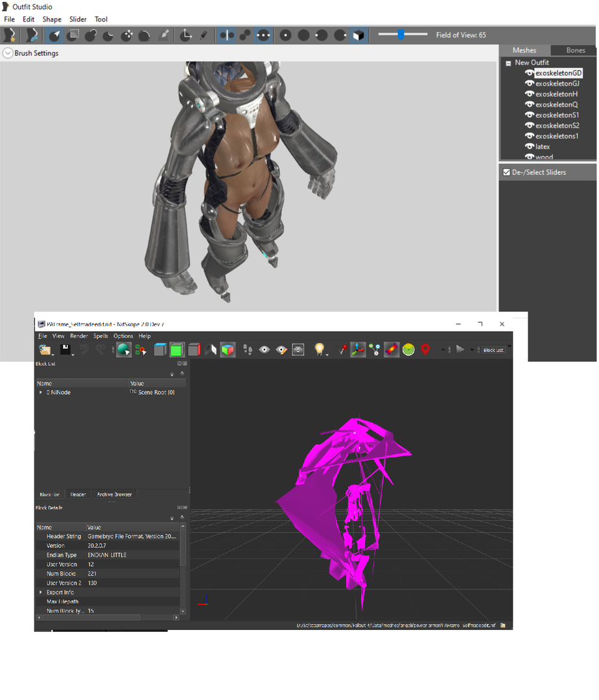The height and width of the screenshot is (700, 599).
Task: Switch to back view in Outfit Studio
Action: click(303, 35)
